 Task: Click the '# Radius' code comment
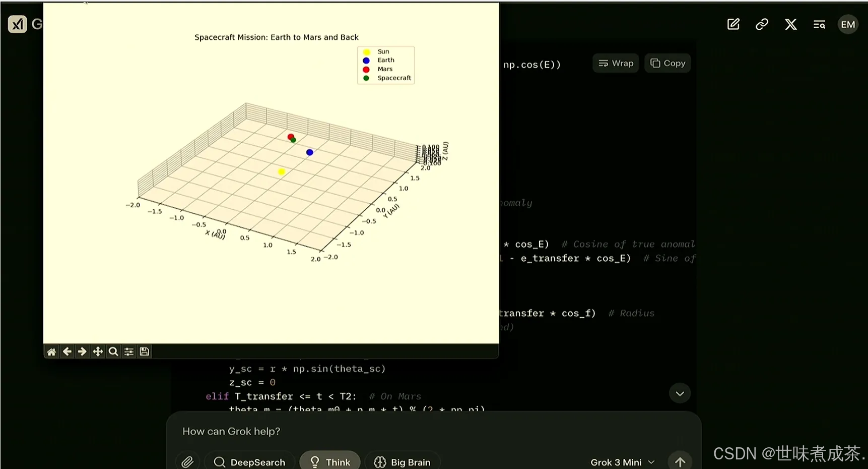click(632, 313)
